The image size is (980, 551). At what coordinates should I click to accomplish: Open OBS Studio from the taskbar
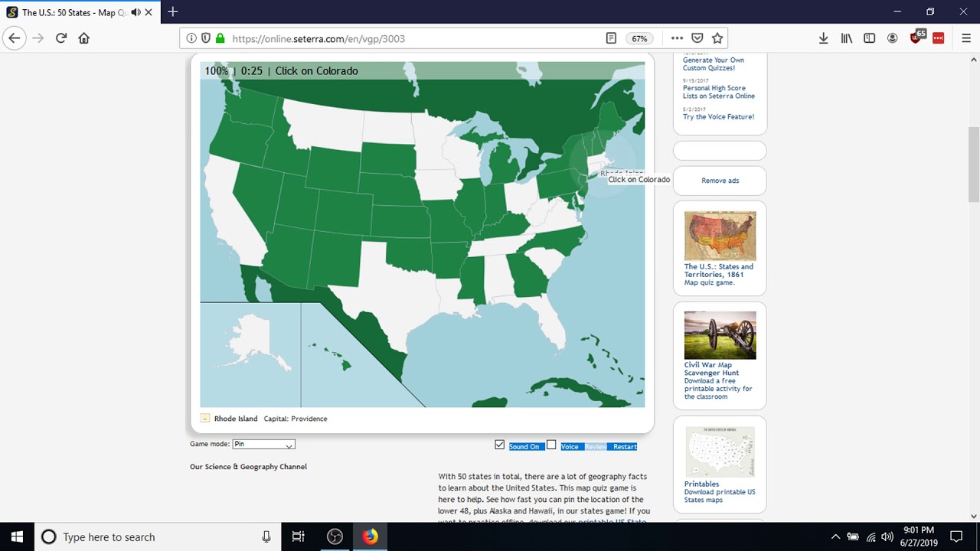(x=335, y=536)
